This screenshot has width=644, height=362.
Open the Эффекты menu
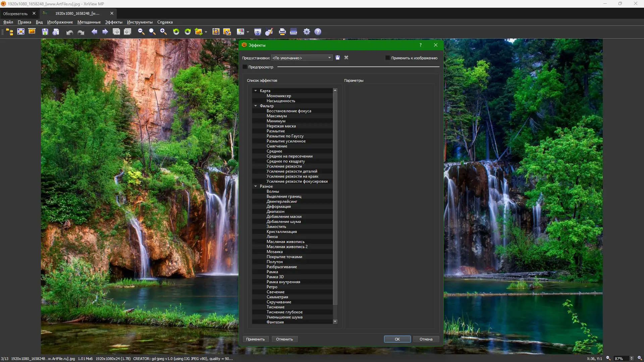(x=114, y=22)
